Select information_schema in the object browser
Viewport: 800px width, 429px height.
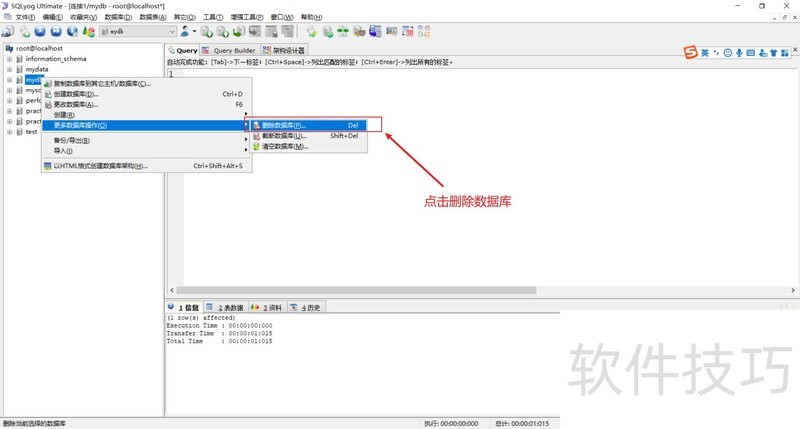pos(56,59)
